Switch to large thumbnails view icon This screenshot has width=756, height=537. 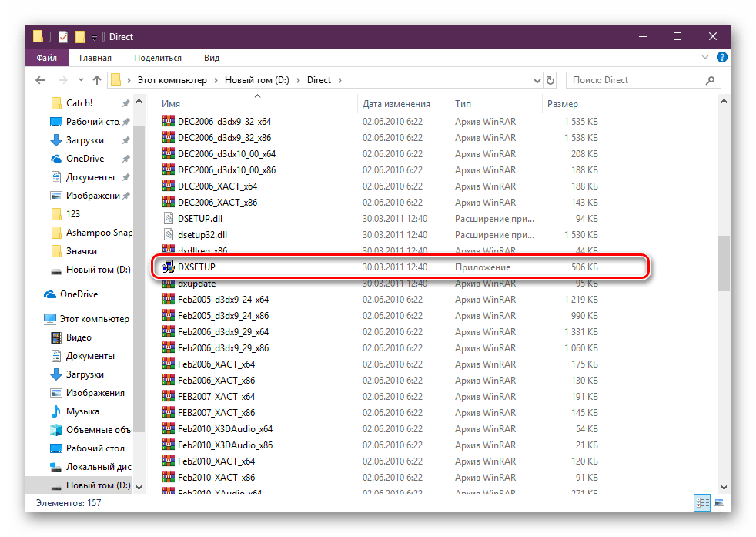719,502
